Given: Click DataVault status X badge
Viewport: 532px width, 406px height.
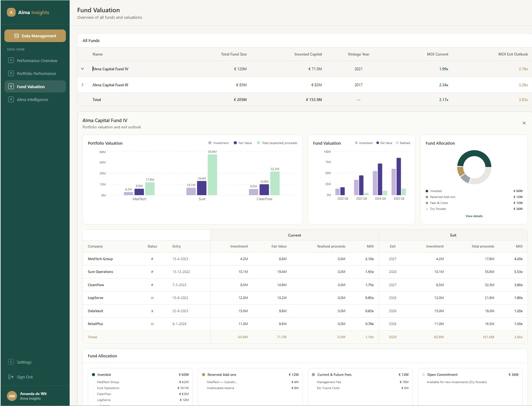Looking at the screenshot, I should coord(152,311).
